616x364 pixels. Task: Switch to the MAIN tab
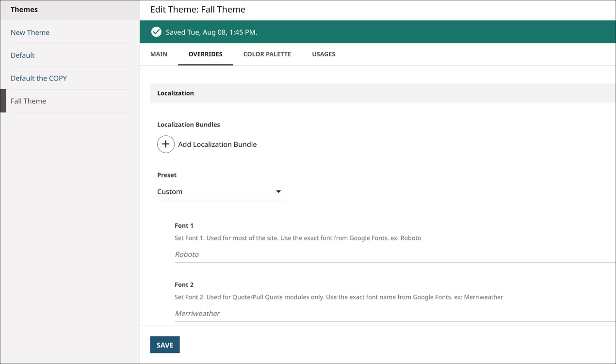tap(159, 54)
